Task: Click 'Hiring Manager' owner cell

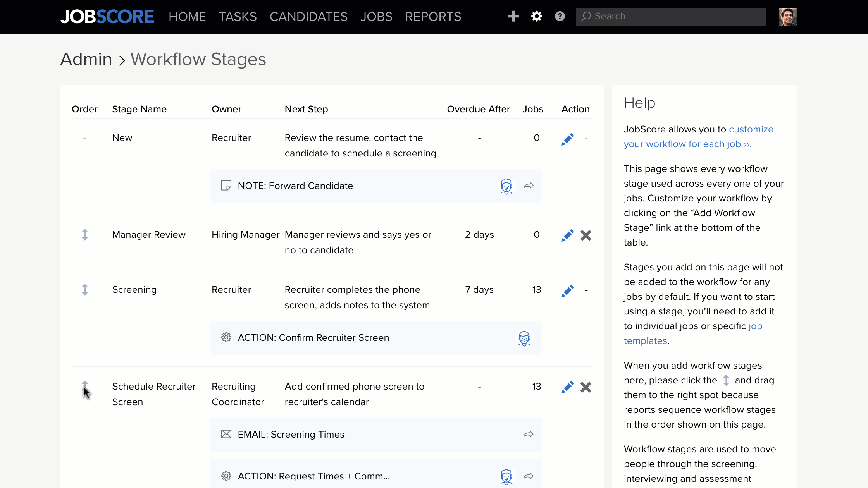Action: click(x=246, y=235)
